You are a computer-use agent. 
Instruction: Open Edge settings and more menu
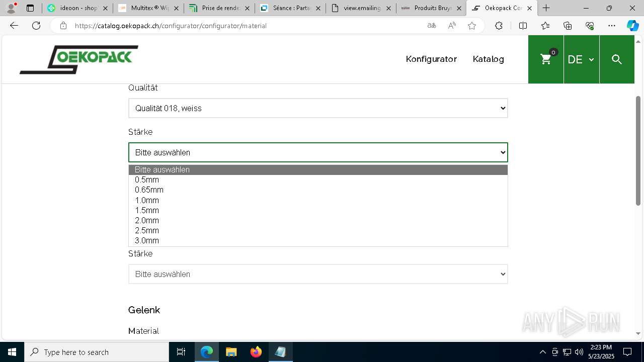[612, 26]
